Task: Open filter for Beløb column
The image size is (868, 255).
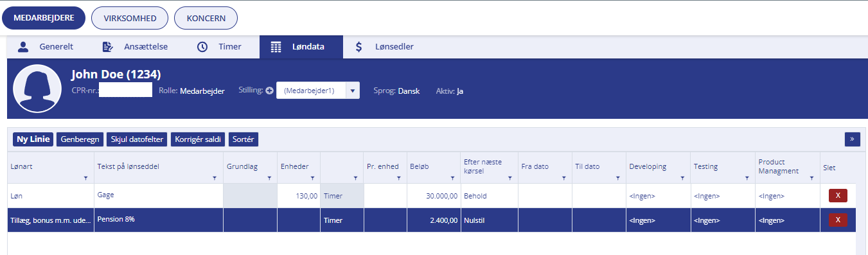Action: pos(452,178)
